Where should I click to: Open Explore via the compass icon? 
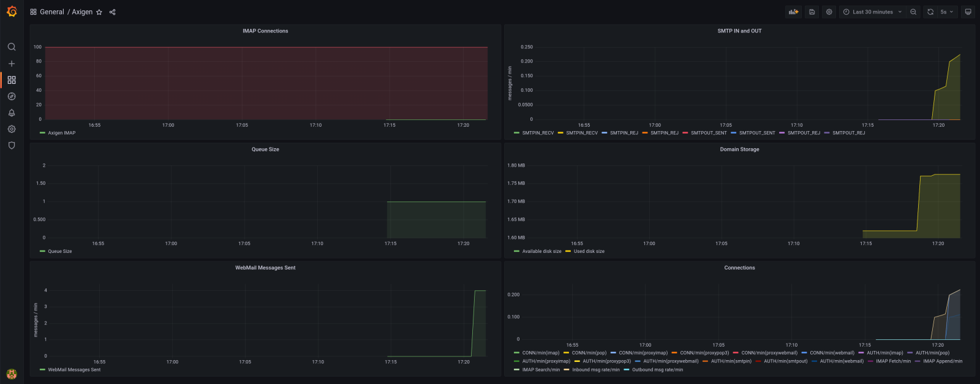coord(12,97)
